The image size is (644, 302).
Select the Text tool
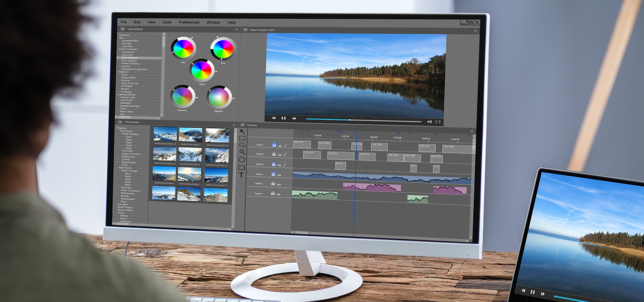(242, 175)
